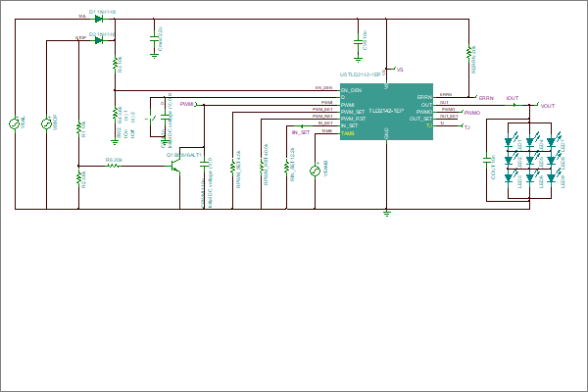
Task: Select the Cmod capacitor symbol
Action: pyautogui.click(x=154, y=38)
